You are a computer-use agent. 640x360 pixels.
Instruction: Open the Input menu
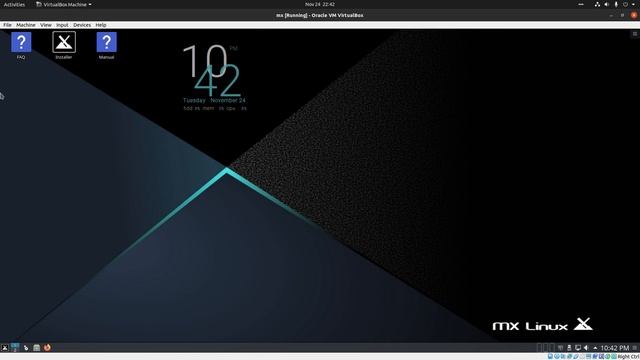pos(62,25)
